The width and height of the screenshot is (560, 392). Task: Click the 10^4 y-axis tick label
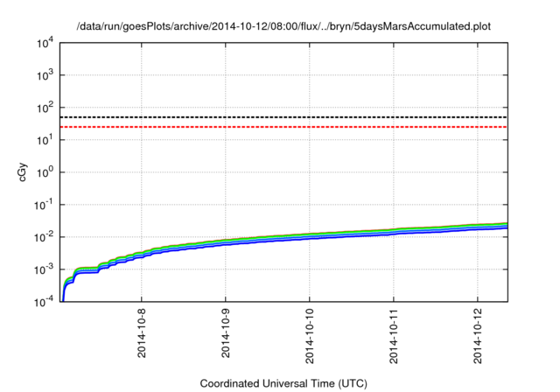click(45, 43)
